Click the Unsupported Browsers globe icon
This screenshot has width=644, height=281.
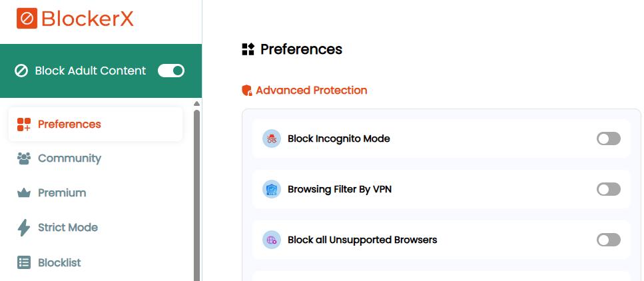[272, 240]
